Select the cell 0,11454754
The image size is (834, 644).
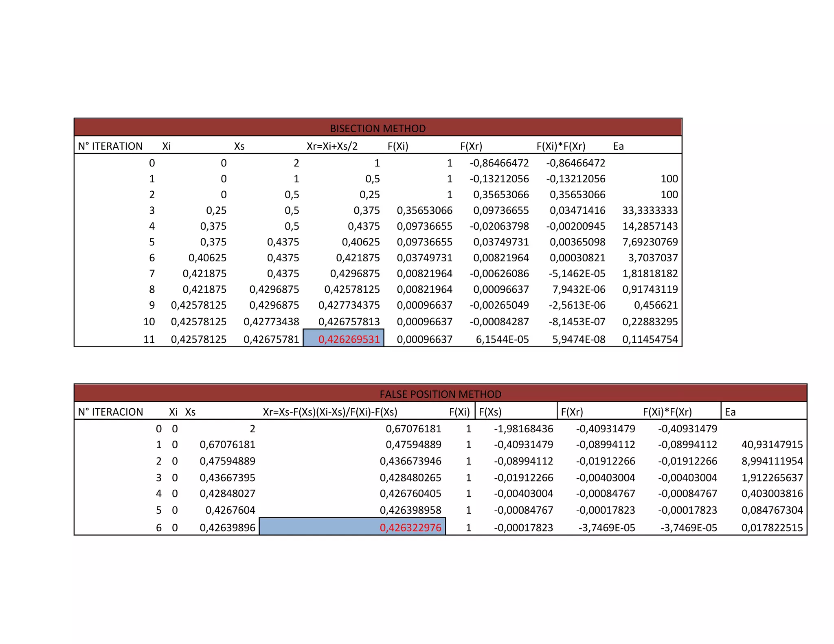pos(650,340)
